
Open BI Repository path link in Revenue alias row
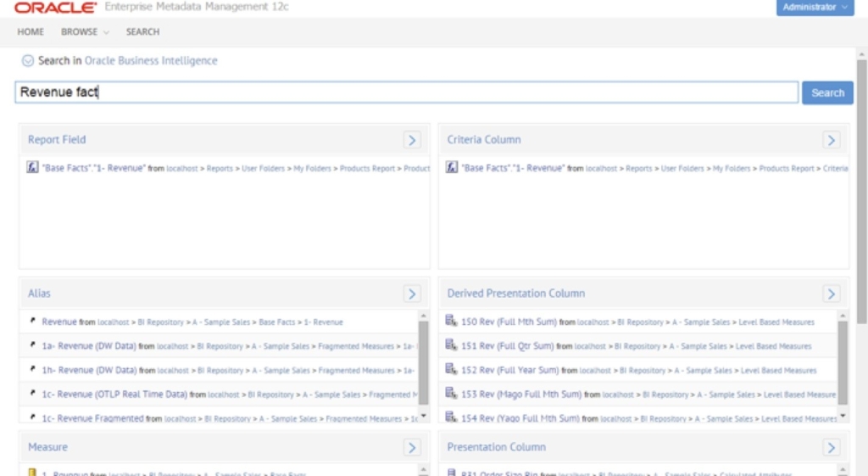[x=160, y=322]
